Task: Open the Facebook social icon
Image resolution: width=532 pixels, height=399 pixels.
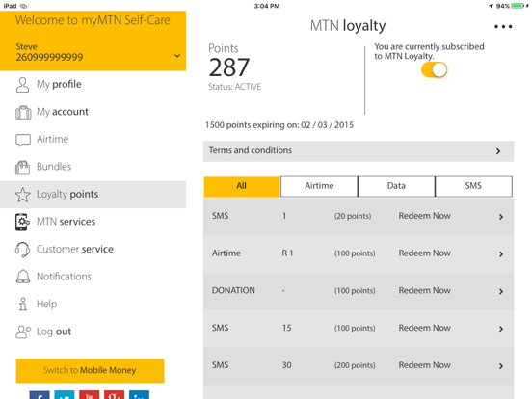Action: point(40,395)
